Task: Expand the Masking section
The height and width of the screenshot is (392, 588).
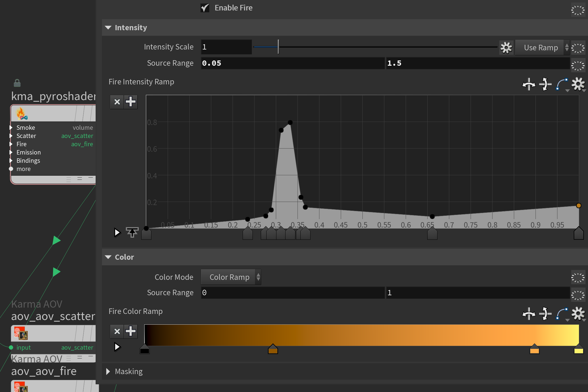Action: pyautogui.click(x=108, y=371)
